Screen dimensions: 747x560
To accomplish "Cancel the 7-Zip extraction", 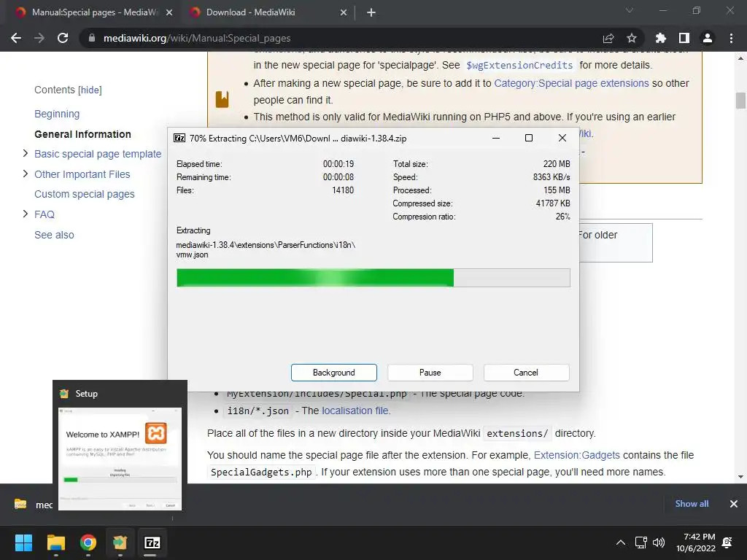I will pos(527,373).
